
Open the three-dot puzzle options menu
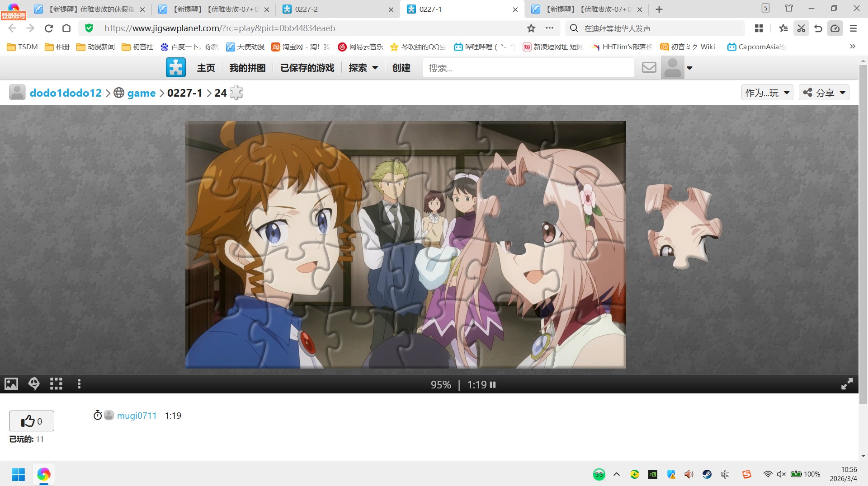[x=79, y=384]
